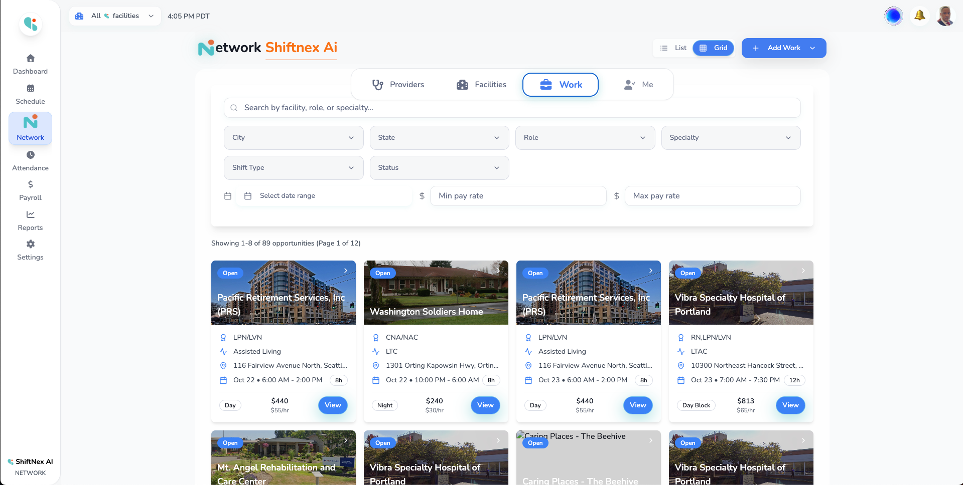The height and width of the screenshot is (485, 963).
Task: Click the LTAC specialty text
Action: pyautogui.click(x=699, y=352)
